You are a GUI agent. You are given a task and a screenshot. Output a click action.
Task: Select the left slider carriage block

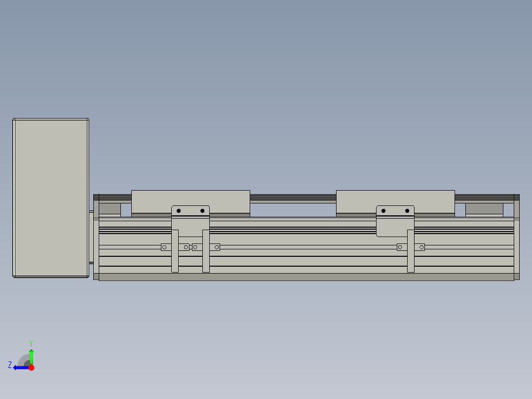click(x=190, y=201)
